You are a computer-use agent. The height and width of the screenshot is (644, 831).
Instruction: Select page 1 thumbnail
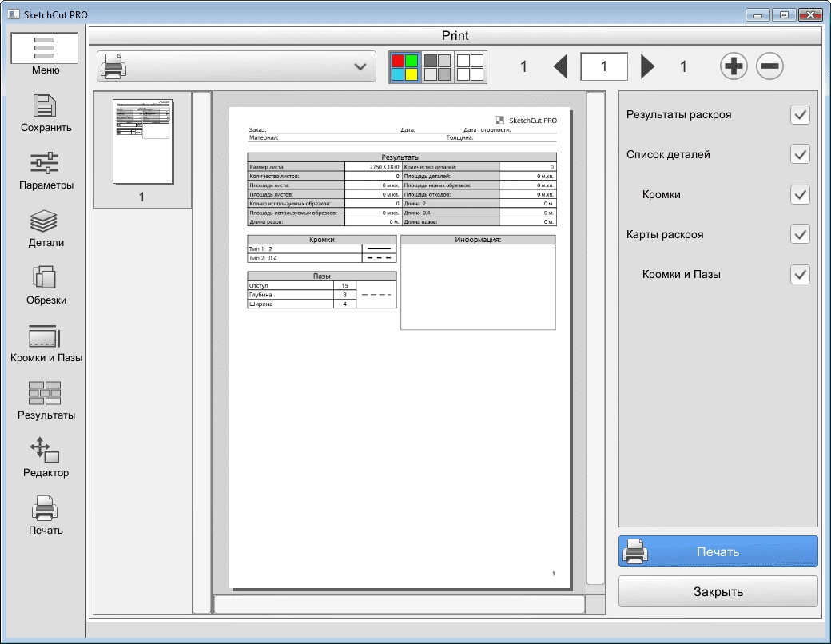pyautogui.click(x=142, y=149)
